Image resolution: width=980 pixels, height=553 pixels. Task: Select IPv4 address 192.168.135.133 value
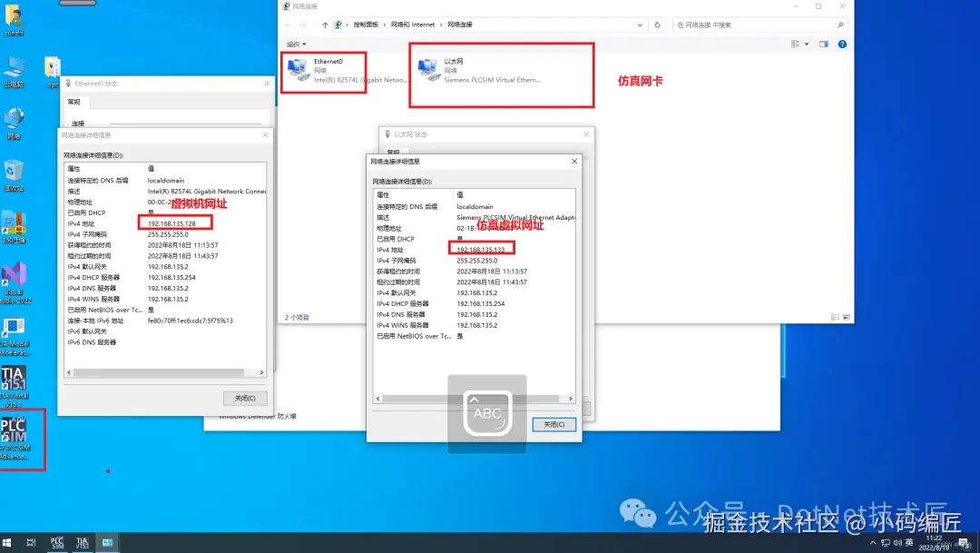coord(481,250)
